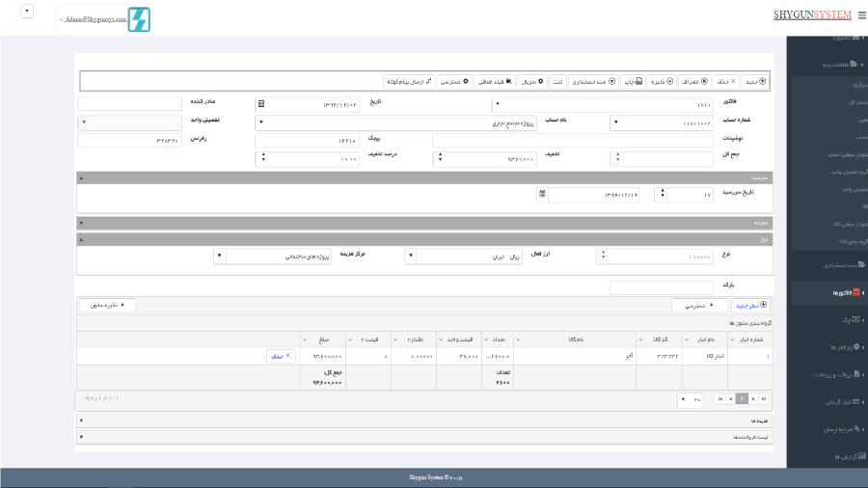The height and width of the screenshot is (488, 868).
Task: Expand the لیست فروشنده ها section
Action: coord(422,437)
